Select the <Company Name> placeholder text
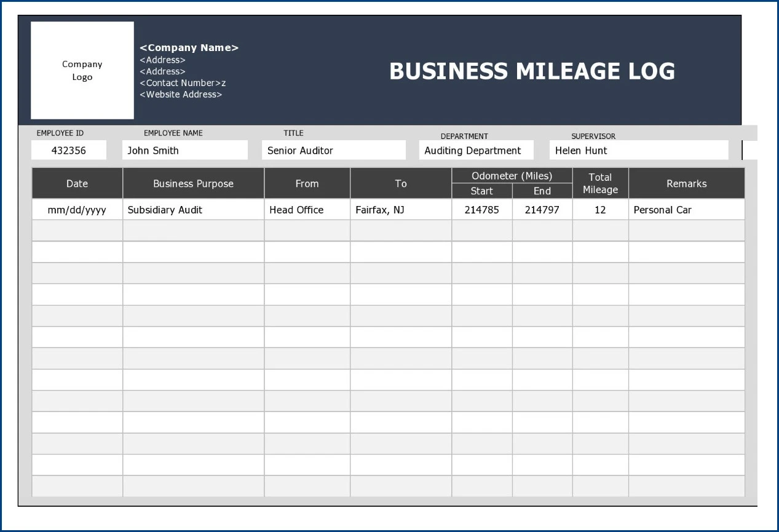Viewport: 779px width, 532px height. (189, 47)
